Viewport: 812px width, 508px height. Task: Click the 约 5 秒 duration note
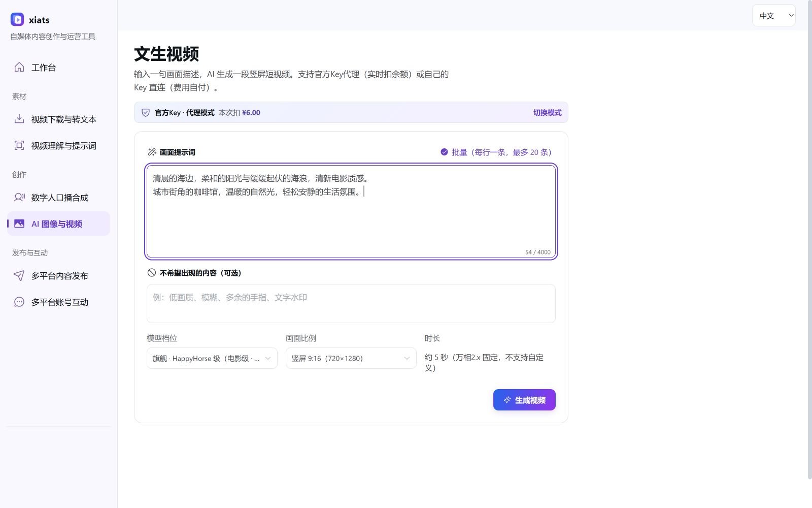[484, 363]
